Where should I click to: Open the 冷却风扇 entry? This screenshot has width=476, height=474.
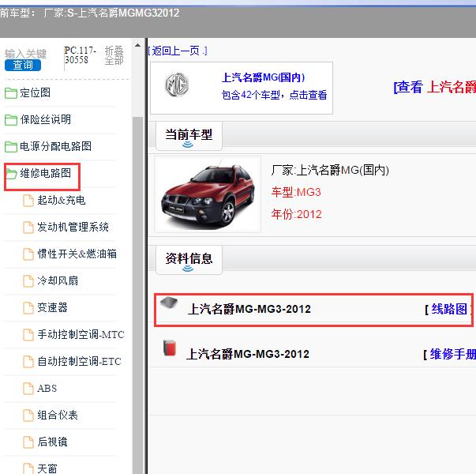pos(58,280)
